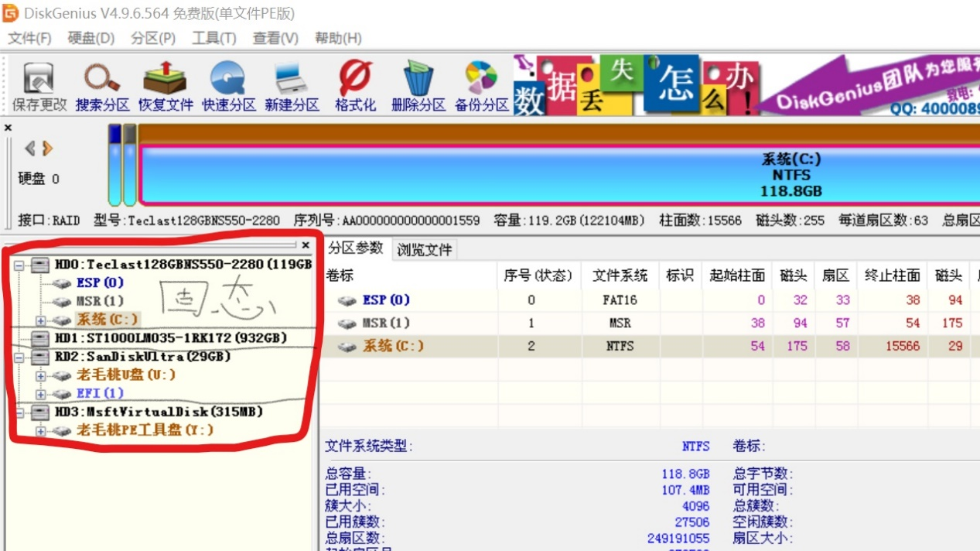Click the 卷标 column header
Viewport: 980px width, 551px height.
(409, 275)
